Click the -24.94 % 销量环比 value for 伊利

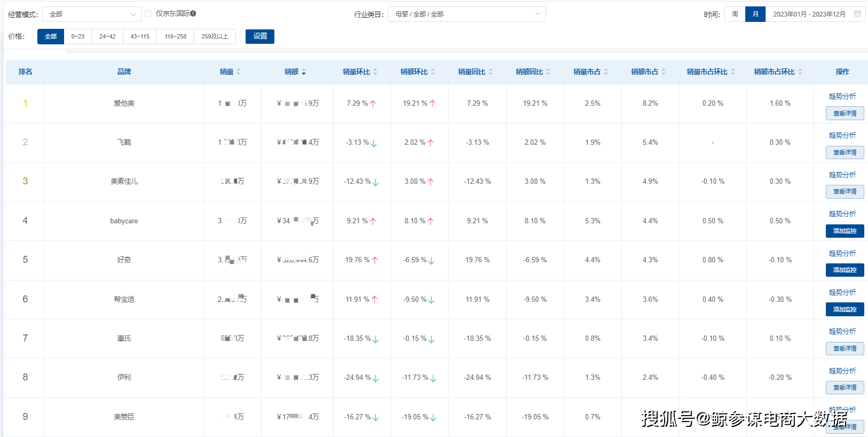pyautogui.click(x=358, y=377)
